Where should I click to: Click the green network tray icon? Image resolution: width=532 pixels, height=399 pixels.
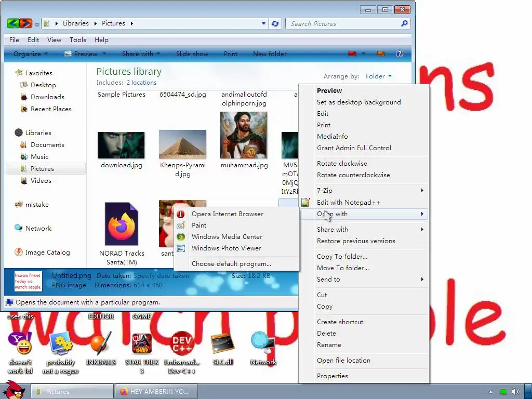point(503,392)
